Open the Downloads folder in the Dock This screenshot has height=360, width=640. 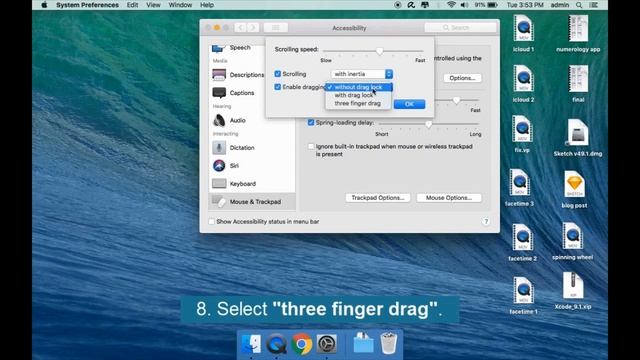pos(363,343)
